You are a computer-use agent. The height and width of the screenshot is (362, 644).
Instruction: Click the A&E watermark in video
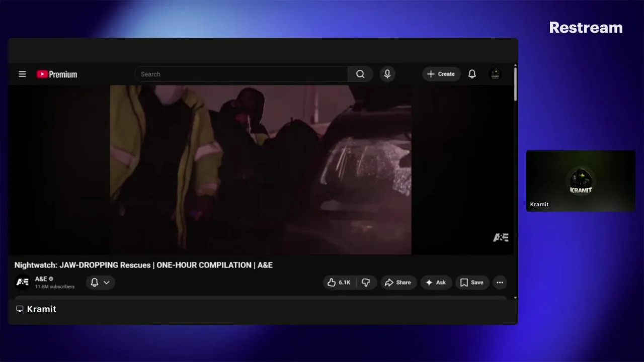[501, 238]
